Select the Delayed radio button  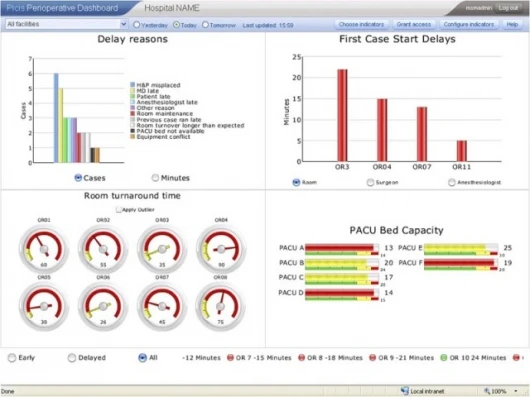pyautogui.click(x=72, y=358)
